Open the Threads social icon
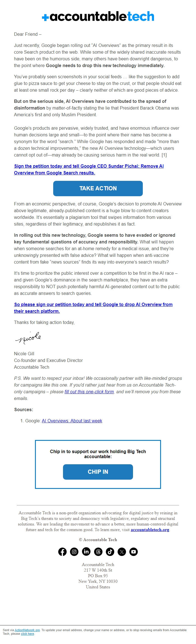This screenshot has width=196, height=644. [98, 551]
